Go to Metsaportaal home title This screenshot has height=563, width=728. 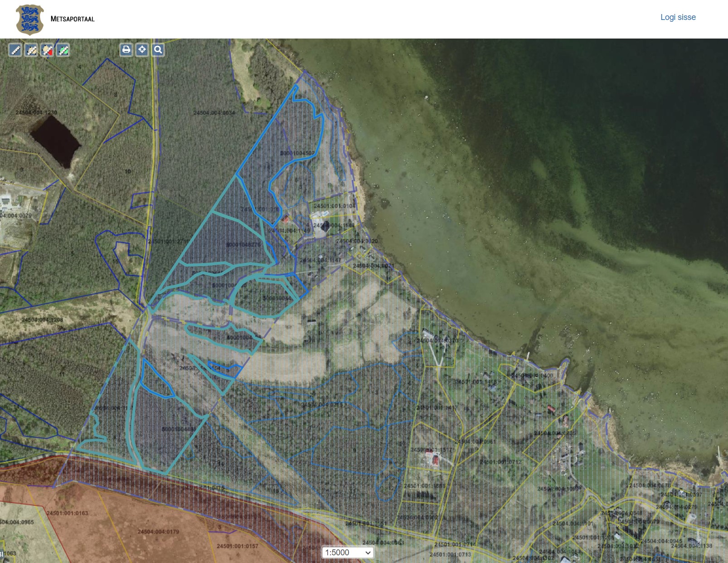(73, 19)
